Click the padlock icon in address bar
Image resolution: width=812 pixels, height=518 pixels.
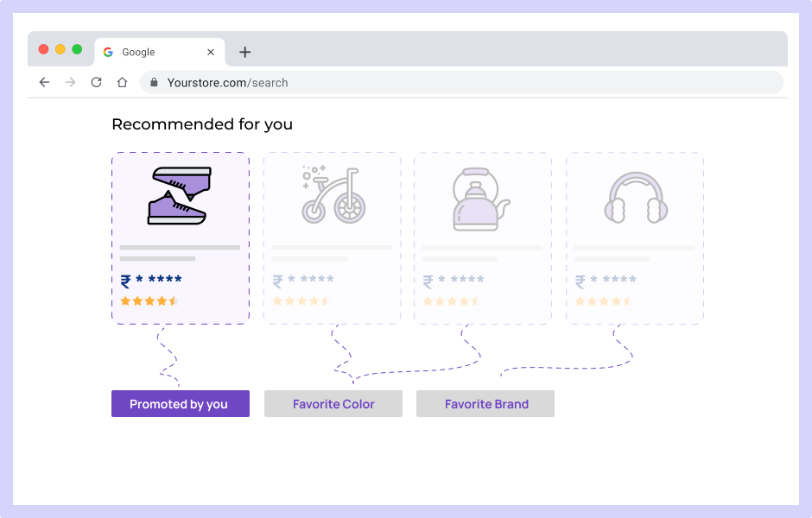(154, 82)
